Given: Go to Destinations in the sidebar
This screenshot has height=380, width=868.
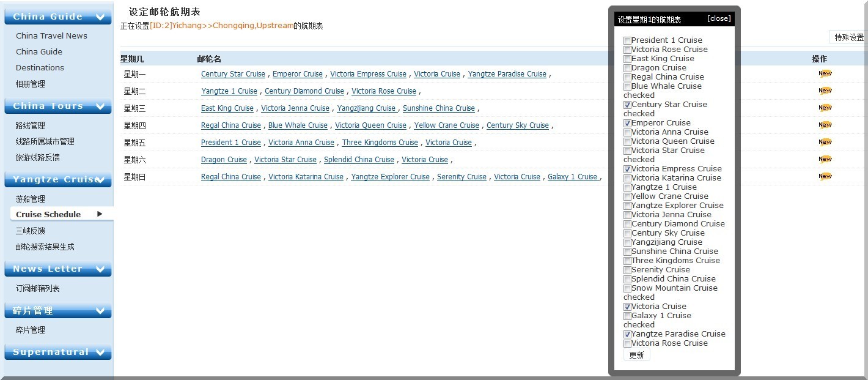Looking at the screenshot, I should (x=40, y=67).
